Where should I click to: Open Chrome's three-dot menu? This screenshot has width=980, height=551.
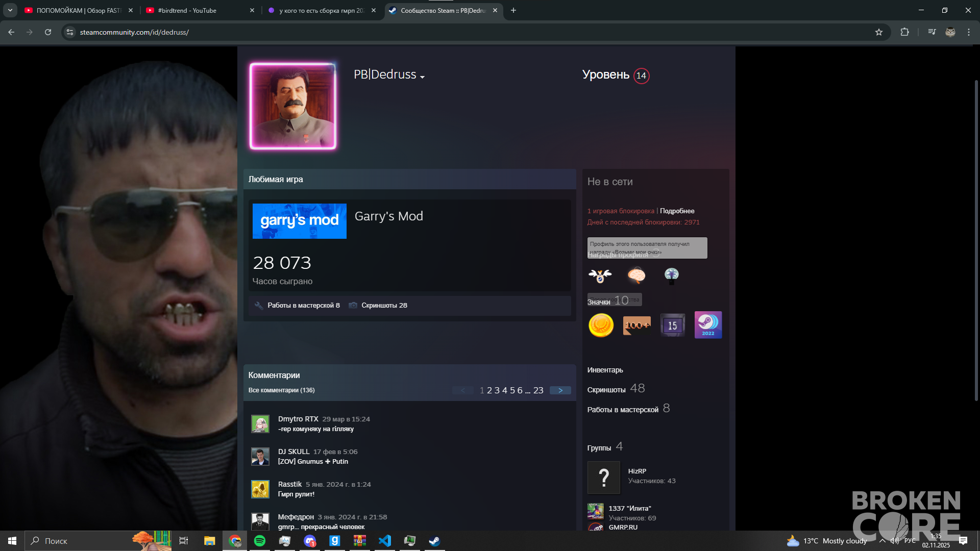969,32
